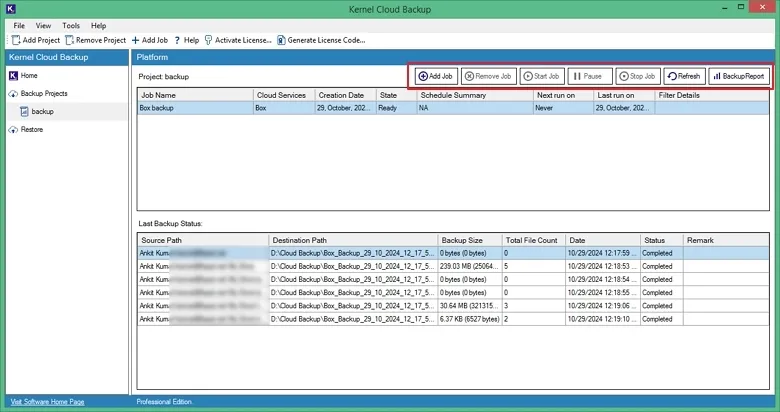The height and width of the screenshot is (412, 780).
Task: Click the question mark Help toolbar item
Action: pos(187,40)
